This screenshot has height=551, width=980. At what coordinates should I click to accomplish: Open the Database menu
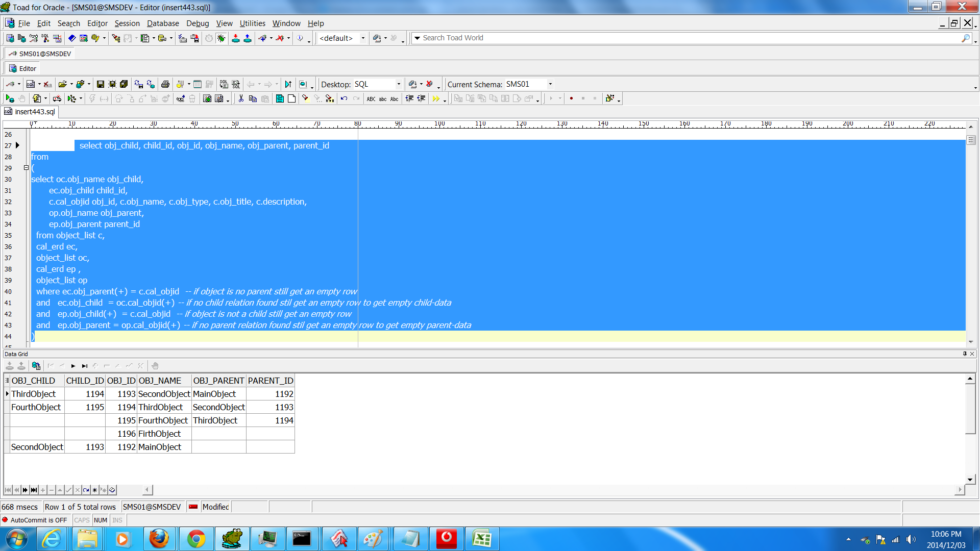coord(162,23)
